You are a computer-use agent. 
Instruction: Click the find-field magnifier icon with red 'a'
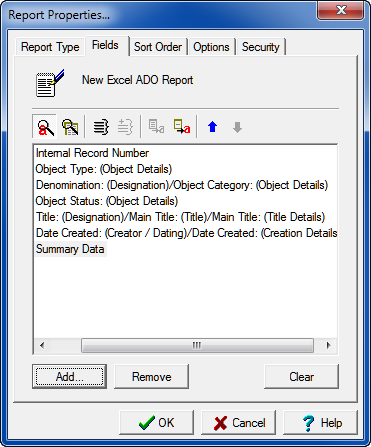click(x=45, y=127)
